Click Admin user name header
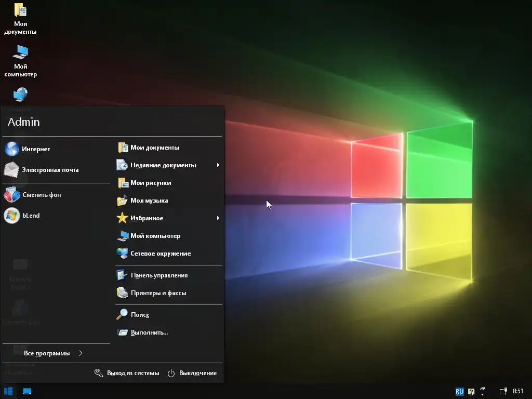Viewport: 532px width, 399px height. click(24, 122)
